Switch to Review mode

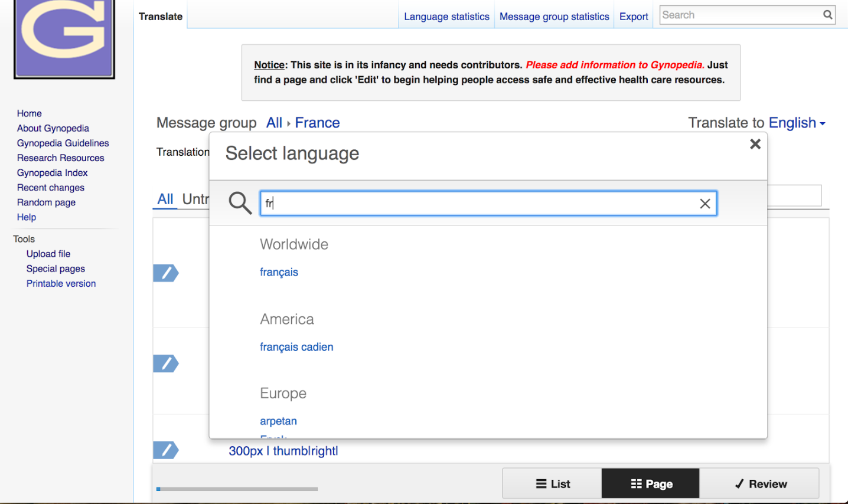(759, 484)
